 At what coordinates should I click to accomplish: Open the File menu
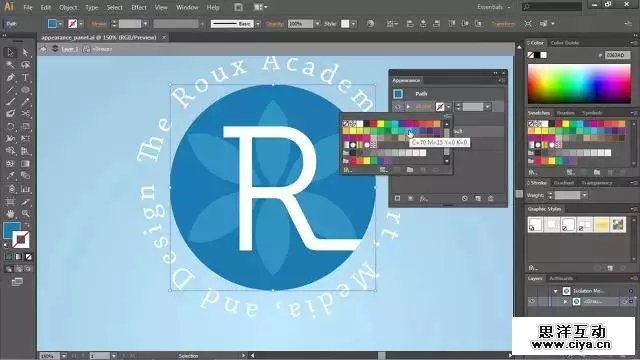pyautogui.click(x=27, y=7)
